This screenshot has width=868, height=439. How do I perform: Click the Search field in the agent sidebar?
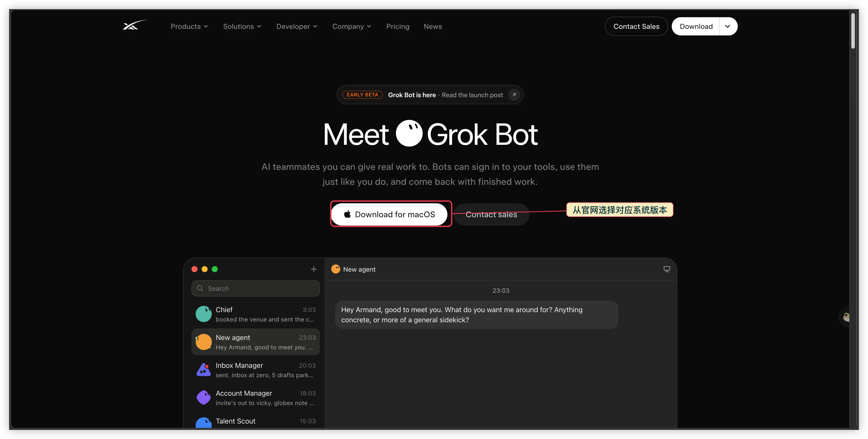(255, 289)
